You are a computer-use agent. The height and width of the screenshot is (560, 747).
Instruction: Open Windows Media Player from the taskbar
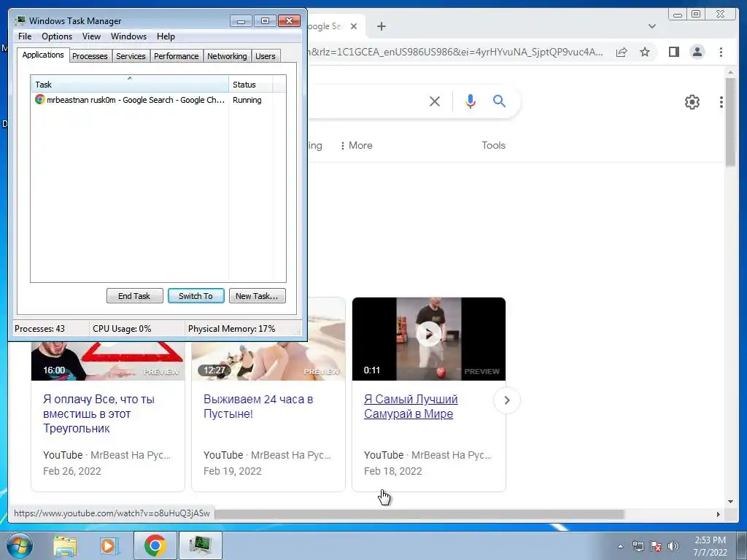point(109,545)
